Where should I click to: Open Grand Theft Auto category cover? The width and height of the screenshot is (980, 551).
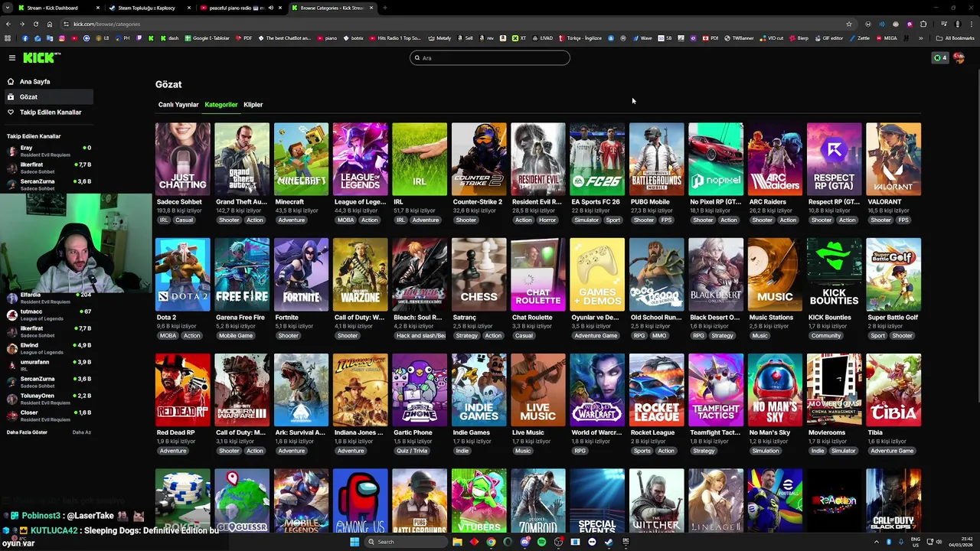242,158
